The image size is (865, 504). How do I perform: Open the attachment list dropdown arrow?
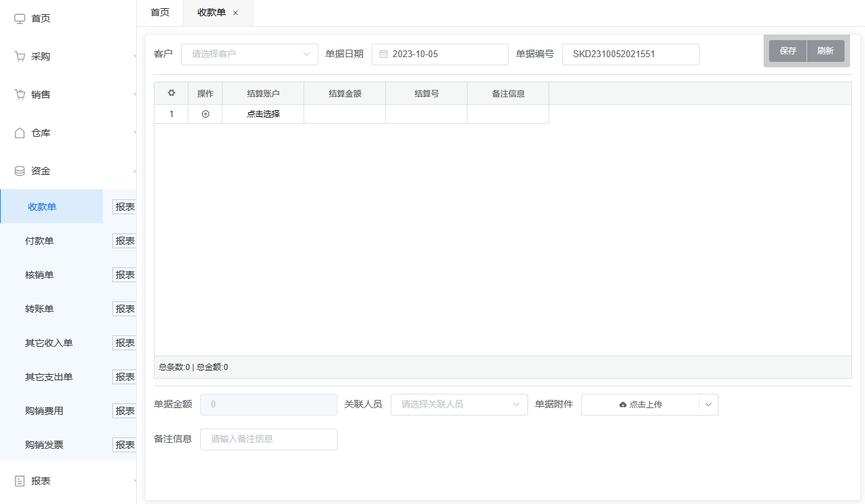(708, 405)
